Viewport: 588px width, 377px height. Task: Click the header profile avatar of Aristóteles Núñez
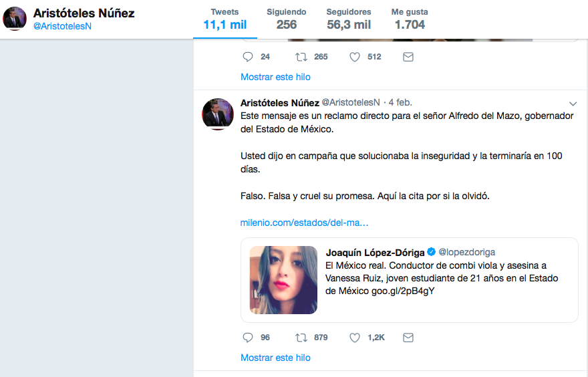15,19
